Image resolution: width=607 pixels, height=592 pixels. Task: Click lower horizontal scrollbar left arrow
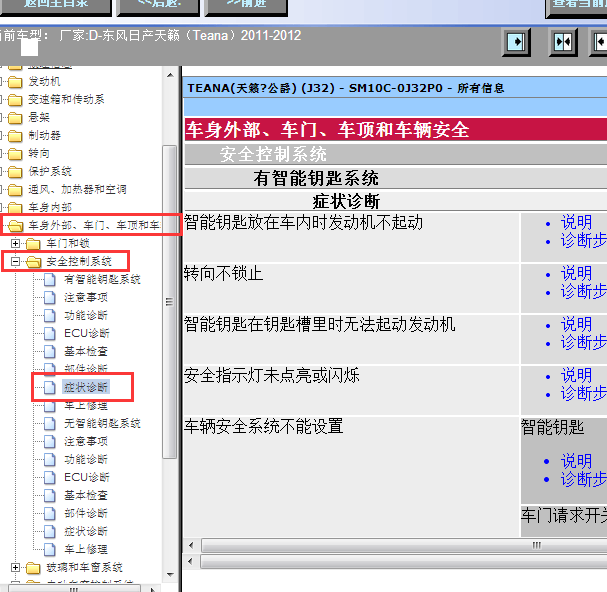click(191, 561)
